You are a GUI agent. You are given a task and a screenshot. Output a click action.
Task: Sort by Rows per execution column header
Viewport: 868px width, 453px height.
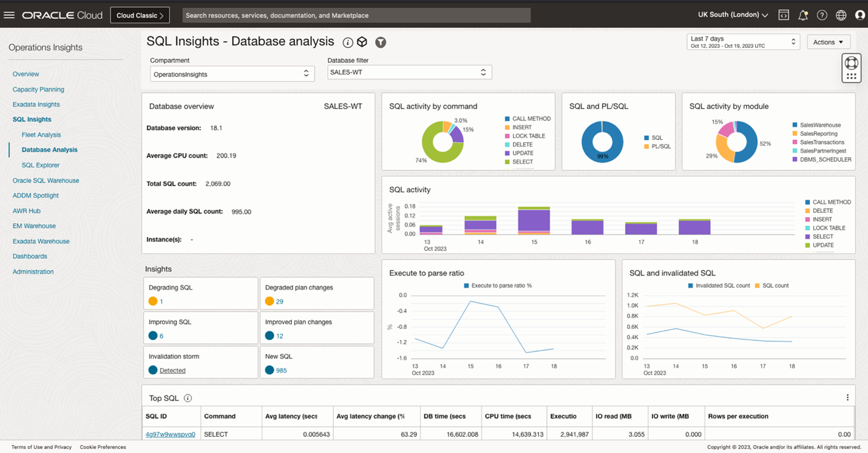click(x=779, y=417)
